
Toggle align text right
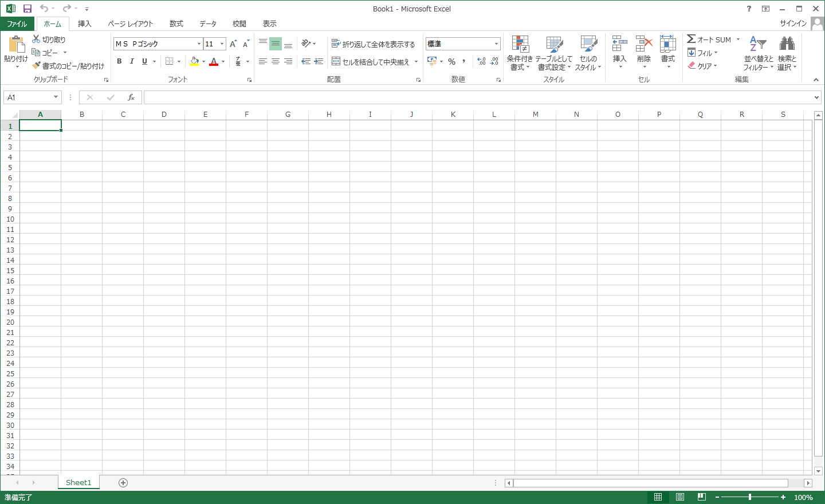[x=288, y=61]
